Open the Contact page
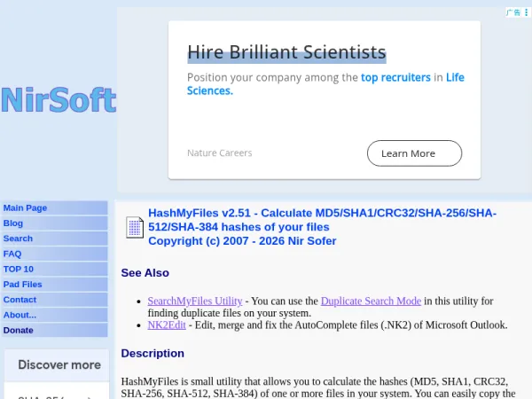 [x=54, y=300]
